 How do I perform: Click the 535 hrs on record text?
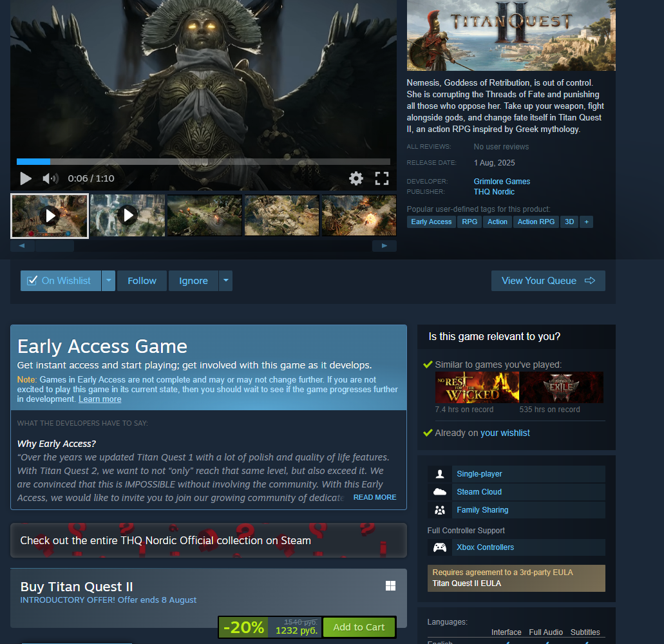pos(549,410)
